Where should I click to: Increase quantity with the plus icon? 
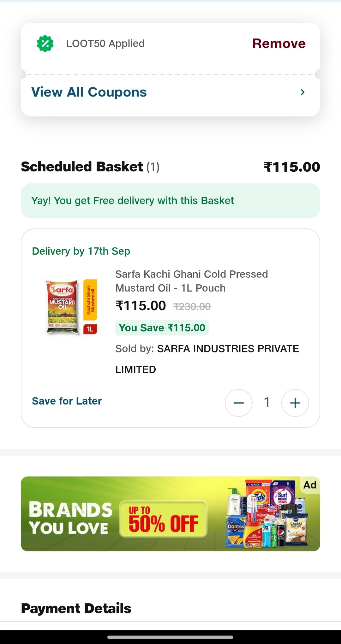pyautogui.click(x=295, y=403)
